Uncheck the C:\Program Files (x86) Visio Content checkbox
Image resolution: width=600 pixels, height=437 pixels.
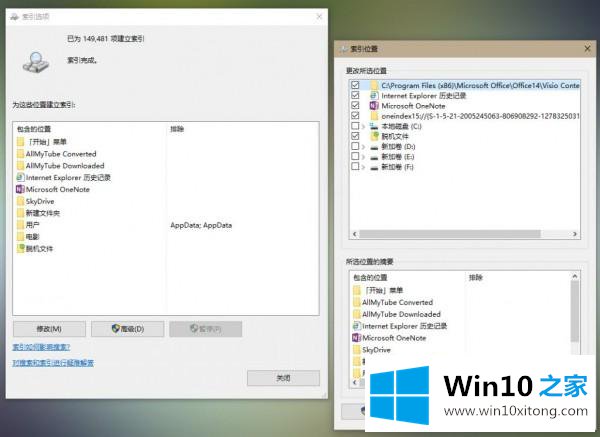355,85
